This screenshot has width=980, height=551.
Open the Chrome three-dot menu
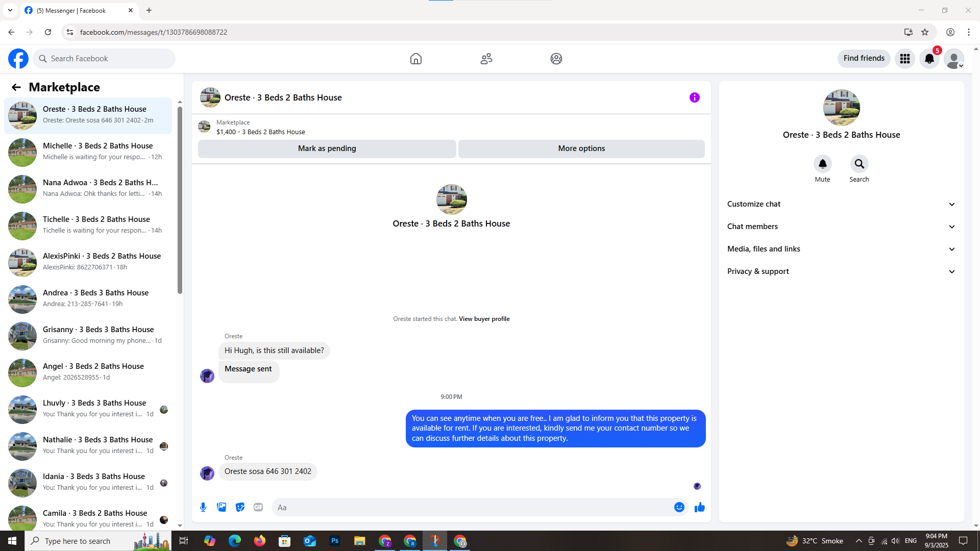click(969, 32)
